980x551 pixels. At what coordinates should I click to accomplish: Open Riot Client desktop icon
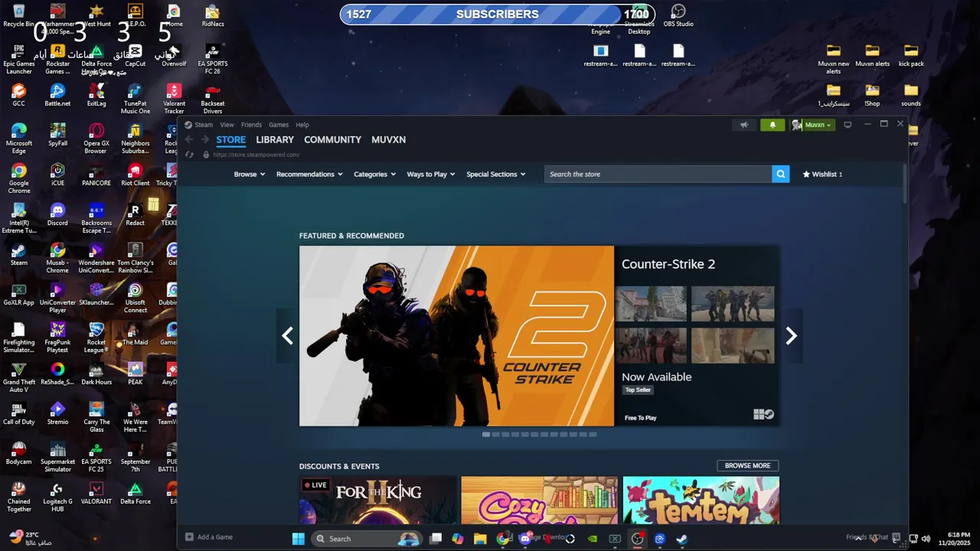pyautogui.click(x=135, y=174)
